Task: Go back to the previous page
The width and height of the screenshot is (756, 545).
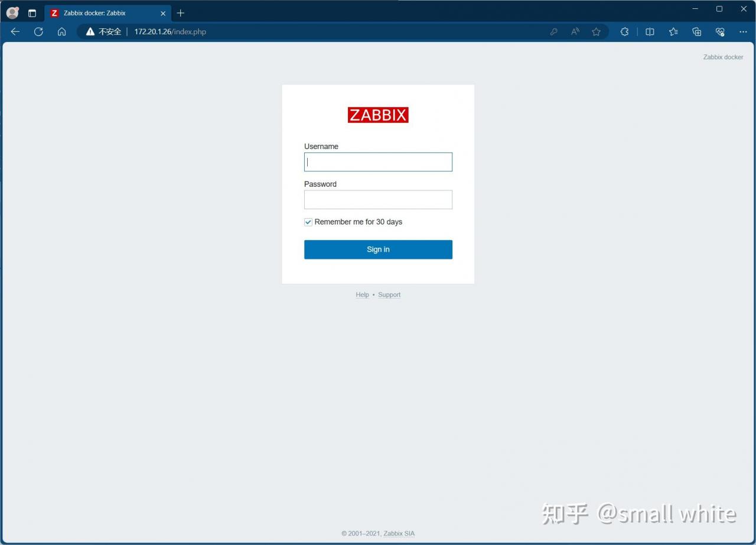Action: [x=15, y=32]
